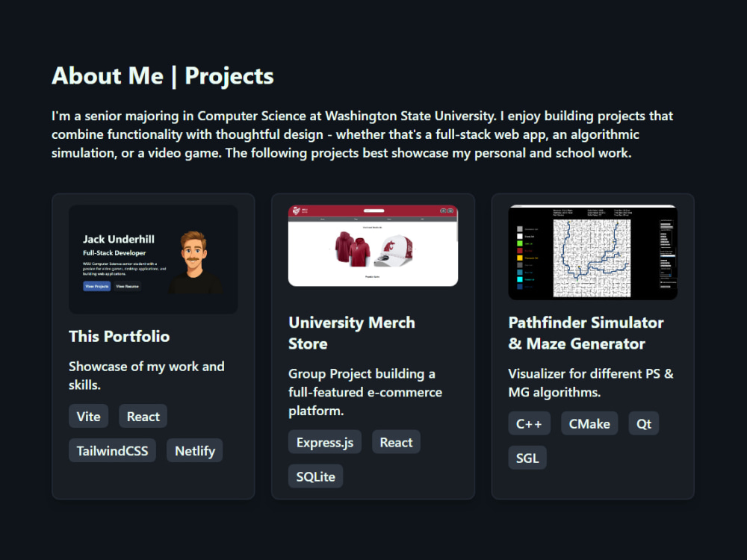Select the SGL tag
Viewport: 747px width, 560px height.
(x=527, y=458)
